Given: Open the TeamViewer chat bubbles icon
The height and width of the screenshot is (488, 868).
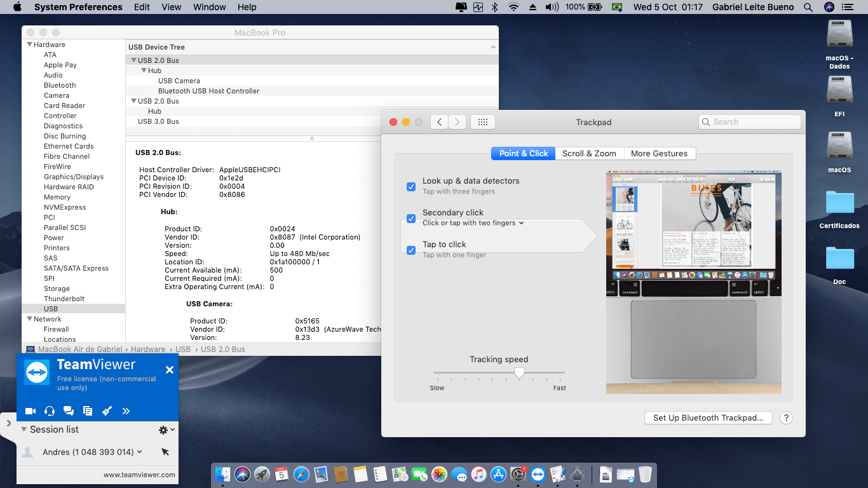Looking at the screenshot, I should point(69,411).
